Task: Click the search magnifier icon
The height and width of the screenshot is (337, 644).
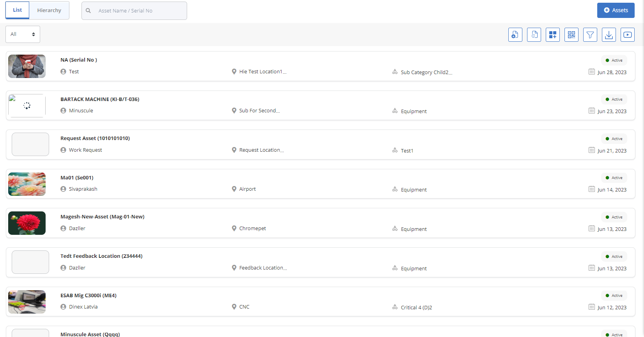Action: 88,11
